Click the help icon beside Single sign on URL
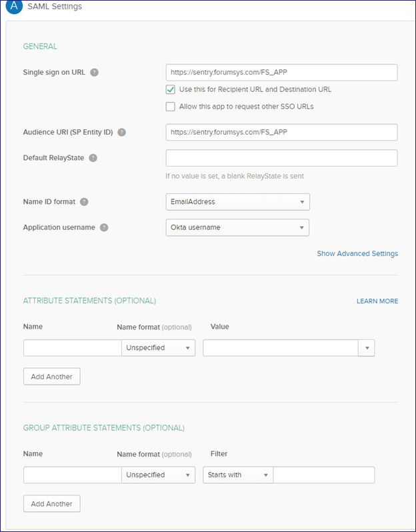Screen dimensions: 416x532 94,72
